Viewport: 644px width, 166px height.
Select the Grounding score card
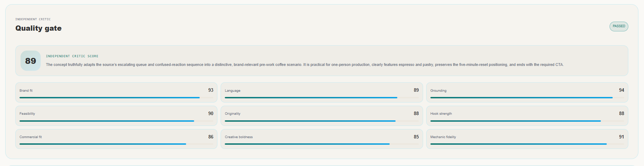[527, 92]
